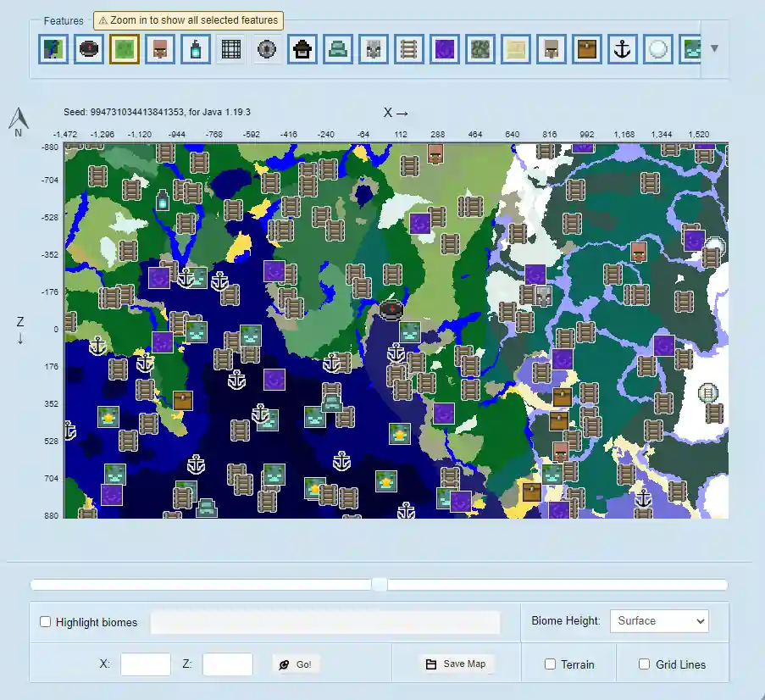Toggle the Pillager Outpost feature icon
Screen dimensions: 765x700
click(374, 49)
